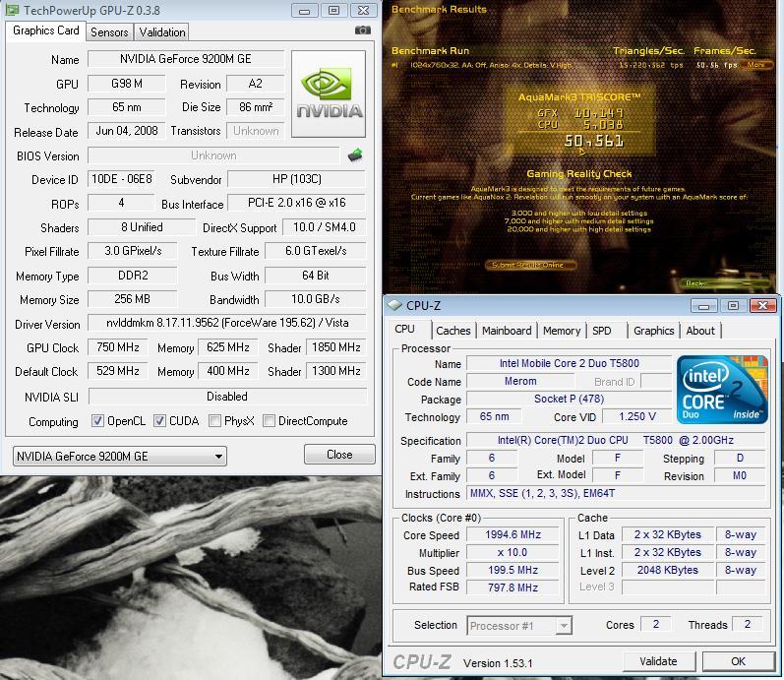Open the SPD tab in CPU-Z
The width and height of the screenshot is (784, 680).
pyautogui.click(x=601, y=331)
